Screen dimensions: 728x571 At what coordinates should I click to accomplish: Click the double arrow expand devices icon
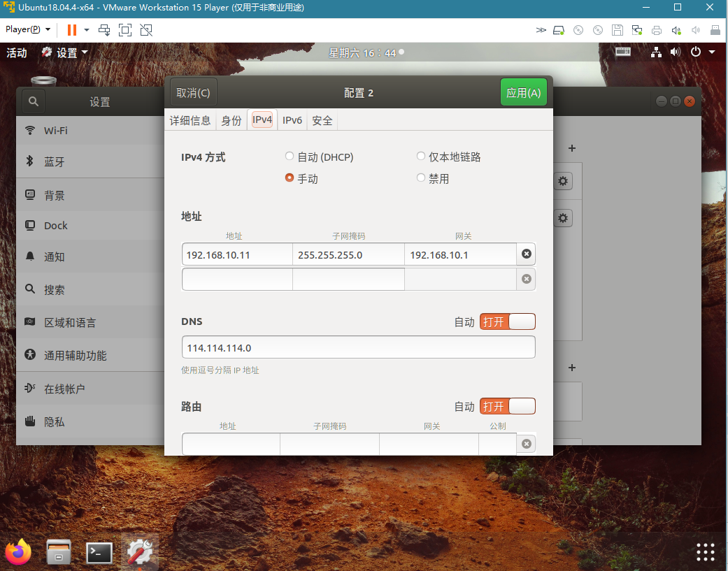click(x=541, y=30)
